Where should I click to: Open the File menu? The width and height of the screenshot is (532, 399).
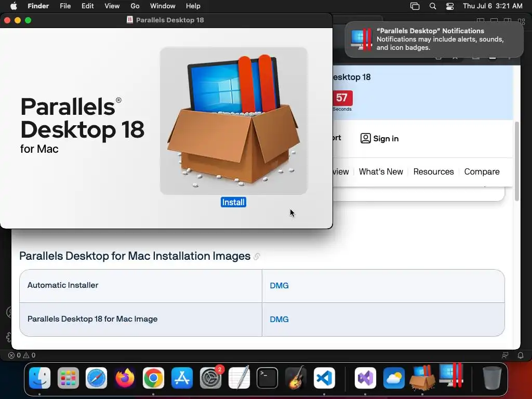[x=65, y=6]
